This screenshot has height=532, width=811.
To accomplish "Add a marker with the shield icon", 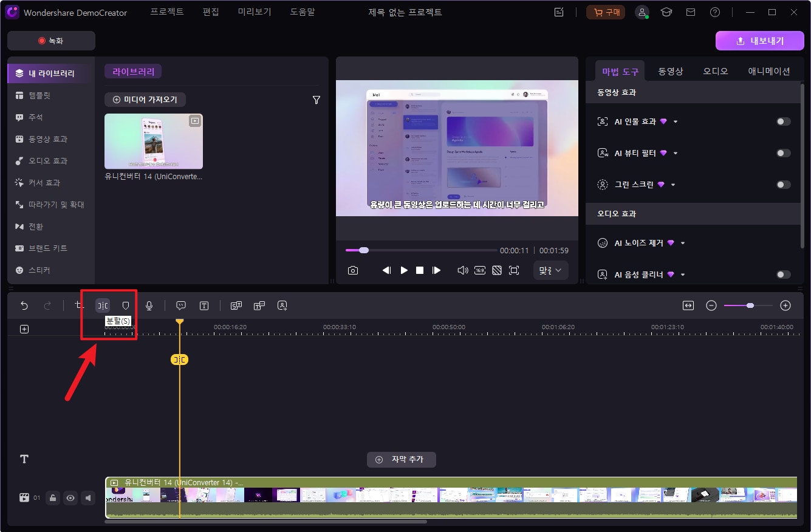I will (x=126, y=305).
